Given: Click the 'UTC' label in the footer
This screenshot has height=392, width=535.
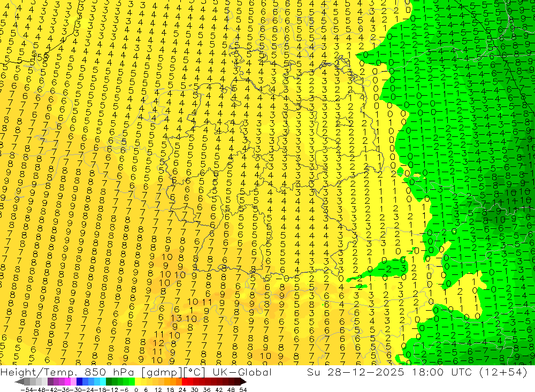Looking at the screenshot, I should (x=461, y=372).
